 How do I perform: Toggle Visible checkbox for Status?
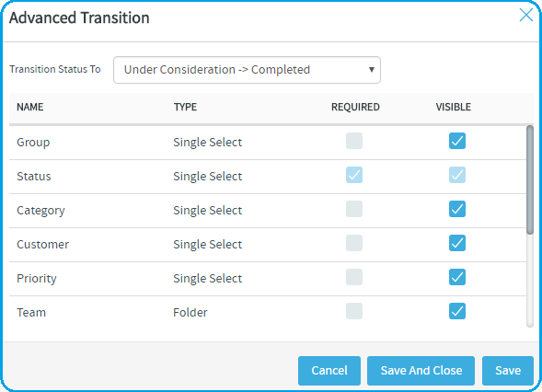coord(457,175)
